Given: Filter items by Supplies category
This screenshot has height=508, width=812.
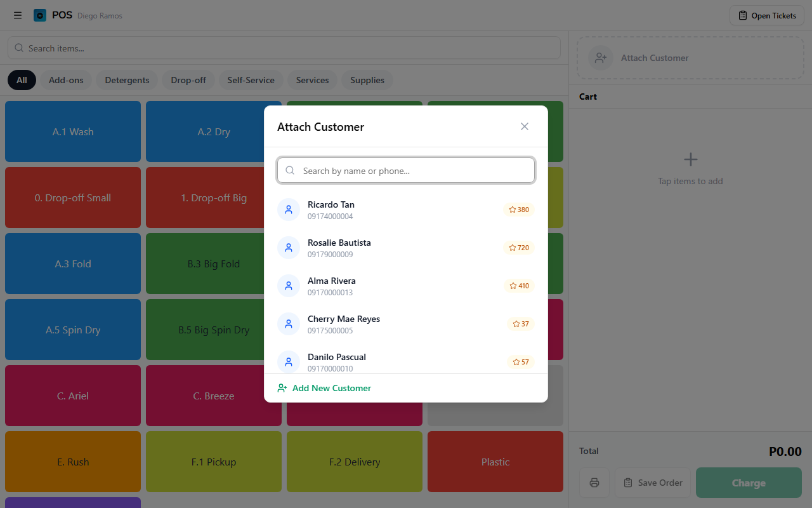Looking at the screenshot, I should pos(367,80).
